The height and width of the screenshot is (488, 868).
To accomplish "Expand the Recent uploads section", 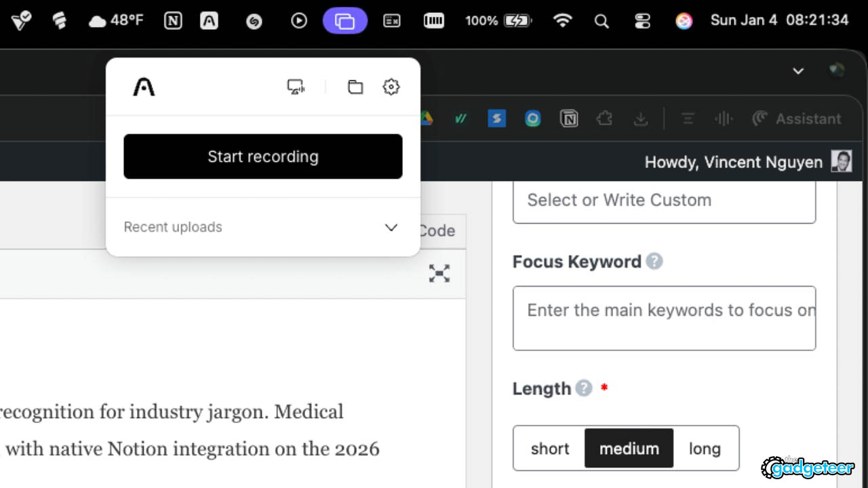I will click(391, 227).
